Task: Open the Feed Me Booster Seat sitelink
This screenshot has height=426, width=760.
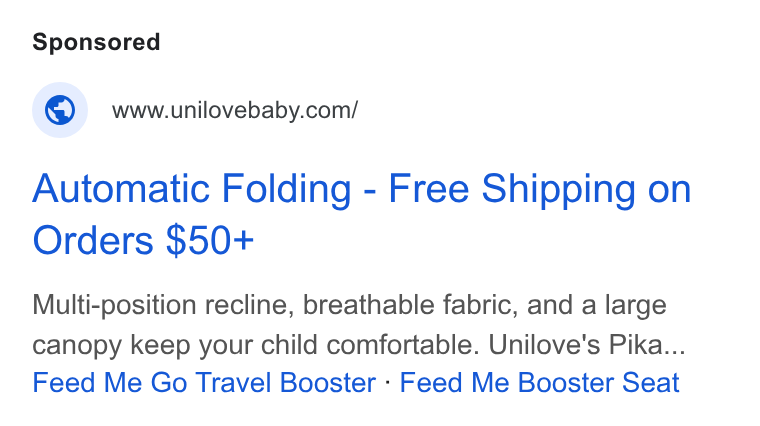Action: (x=539, y=383)
